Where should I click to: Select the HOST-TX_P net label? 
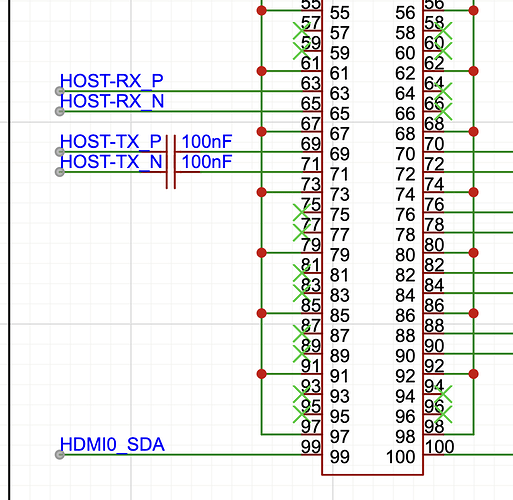pyautogui.click(x=111, y=142)
